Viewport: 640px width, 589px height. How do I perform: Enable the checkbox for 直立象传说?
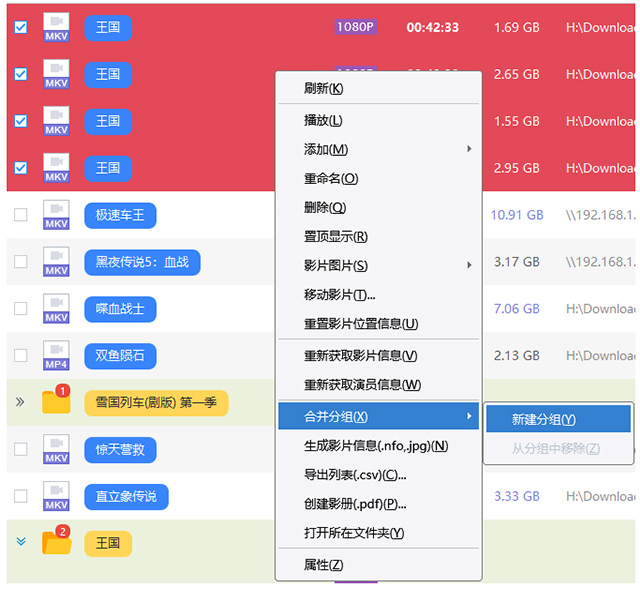[x=21, y=496]
